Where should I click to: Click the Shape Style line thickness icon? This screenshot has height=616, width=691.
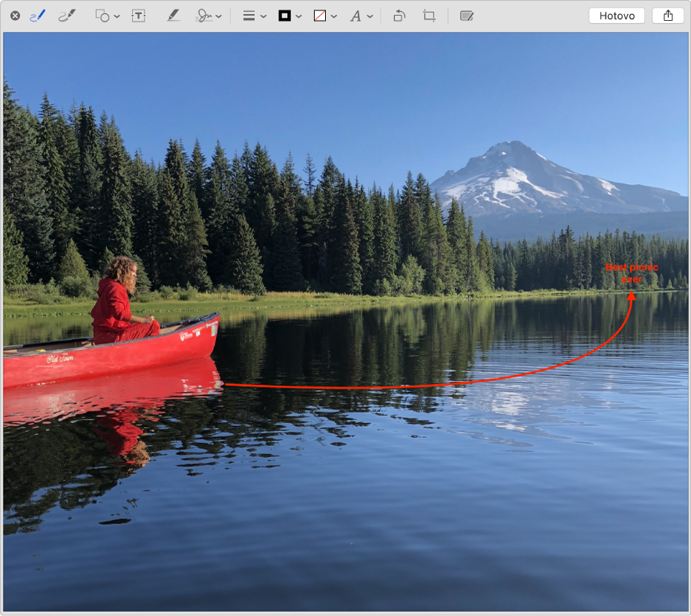click(x=249, y=16)
